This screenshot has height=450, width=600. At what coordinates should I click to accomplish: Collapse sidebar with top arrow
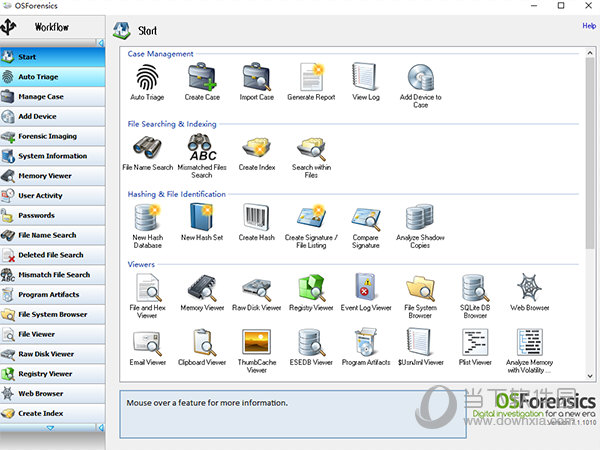(x=101, y=43)
